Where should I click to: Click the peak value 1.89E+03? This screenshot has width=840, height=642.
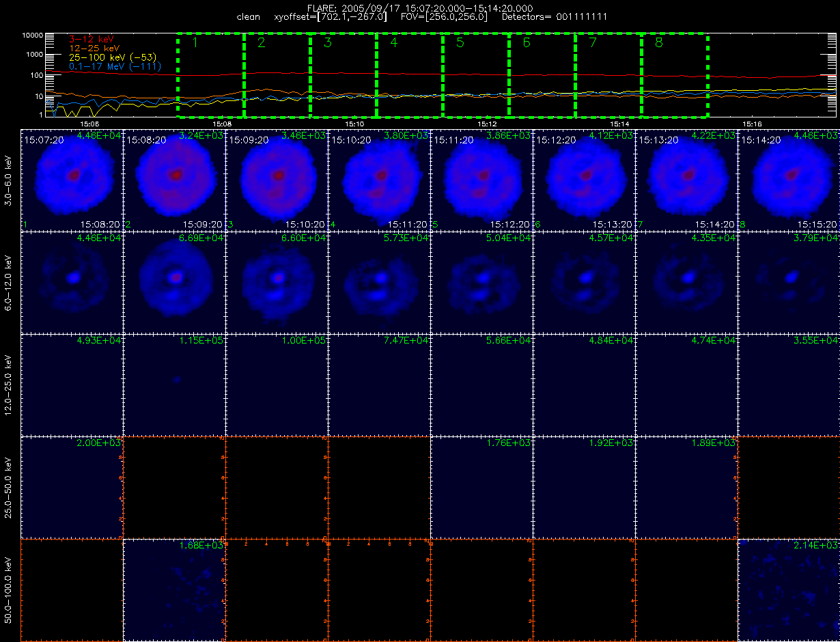(714, 443)
